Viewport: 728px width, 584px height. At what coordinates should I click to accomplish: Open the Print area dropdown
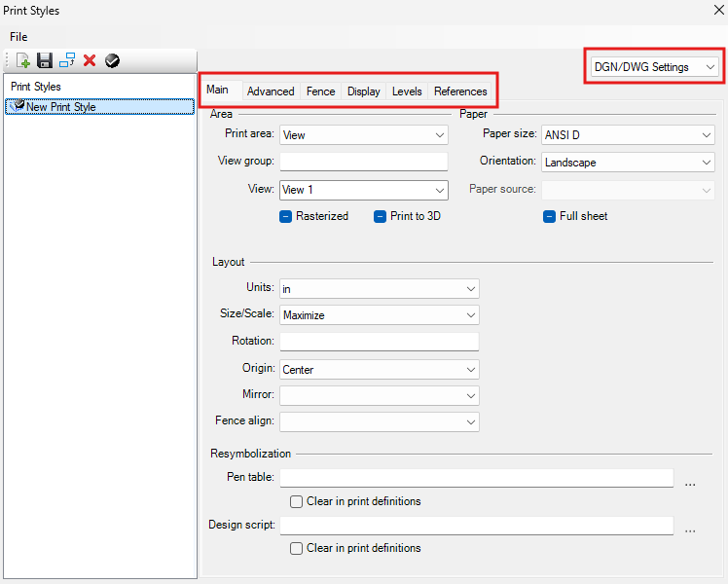(x=364, y=135)
